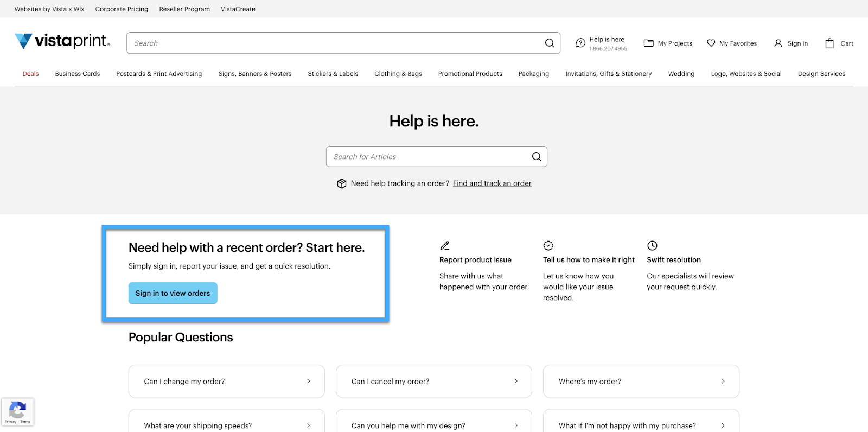
Task: Open the 'Can I cancel my order?' question
Action: click(x=434, y=382)
